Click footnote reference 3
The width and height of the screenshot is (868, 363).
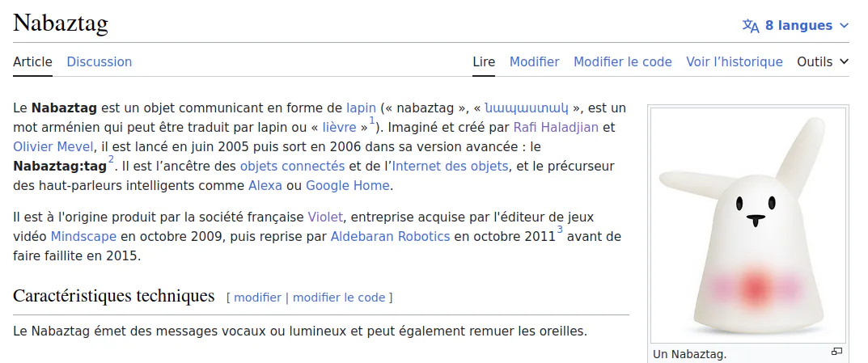pos(560,230)
